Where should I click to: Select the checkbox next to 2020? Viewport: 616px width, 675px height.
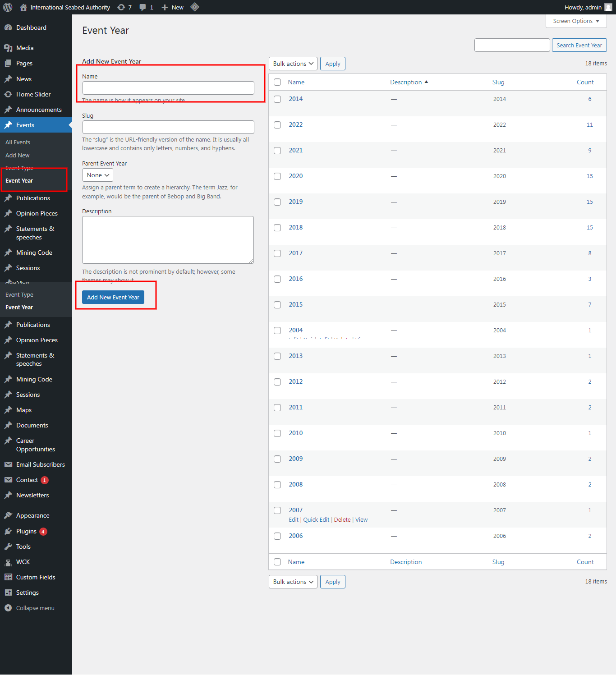277,176
